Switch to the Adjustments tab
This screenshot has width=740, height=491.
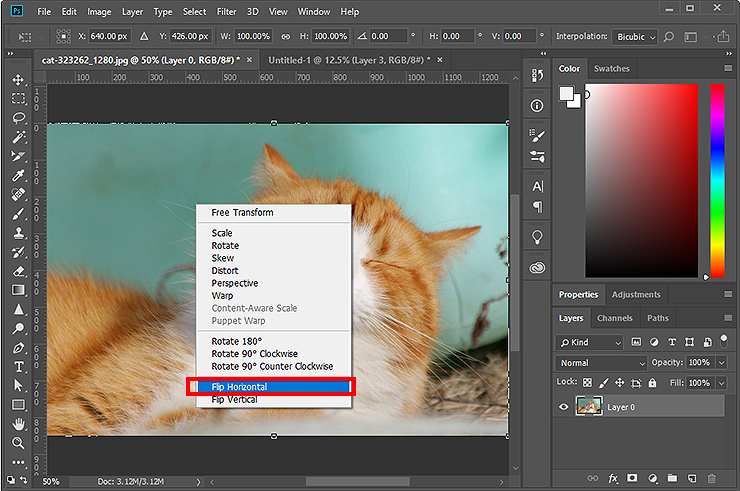(636, 294)
